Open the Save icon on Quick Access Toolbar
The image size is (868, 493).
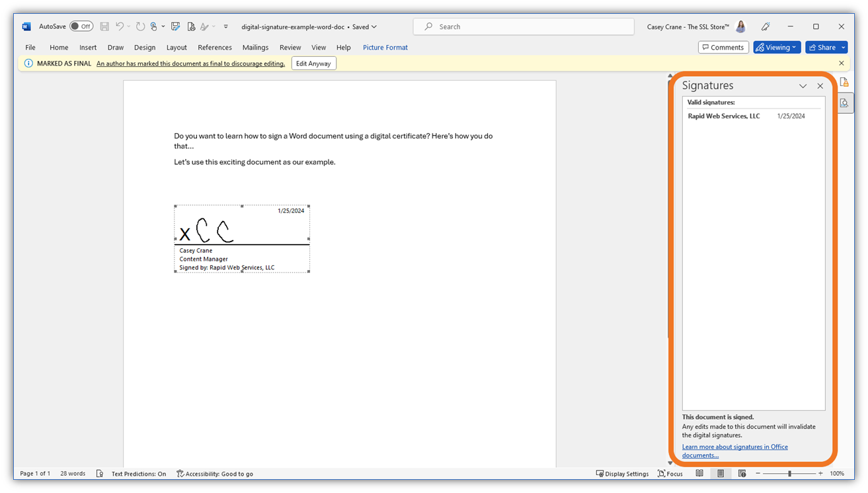coord(104,26)
